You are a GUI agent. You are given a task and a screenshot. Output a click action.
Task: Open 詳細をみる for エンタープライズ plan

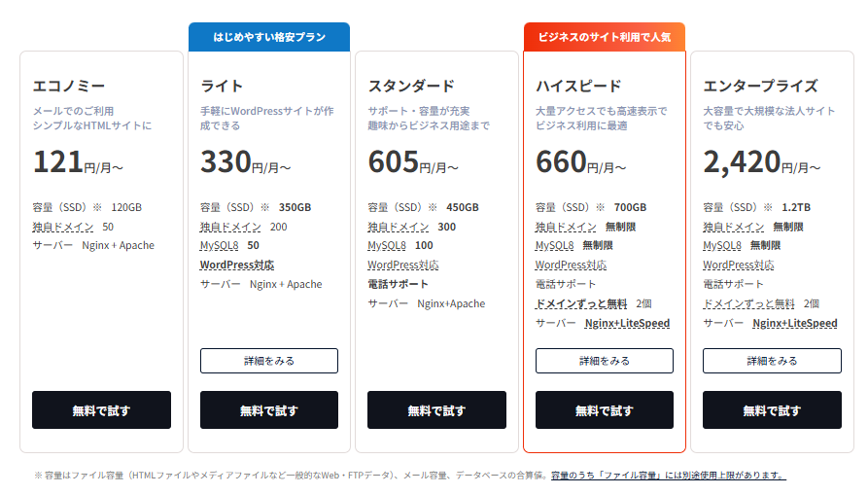(772, 361)
